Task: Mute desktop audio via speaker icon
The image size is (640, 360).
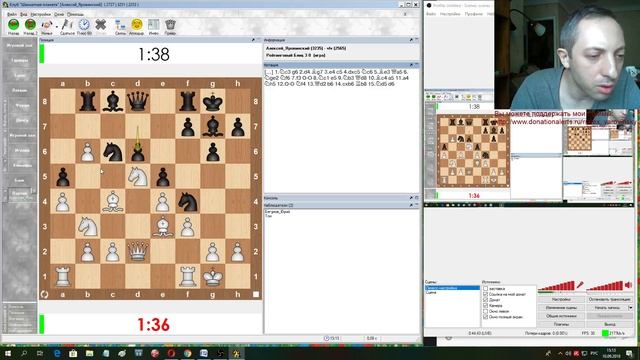Action: [628, 284]
